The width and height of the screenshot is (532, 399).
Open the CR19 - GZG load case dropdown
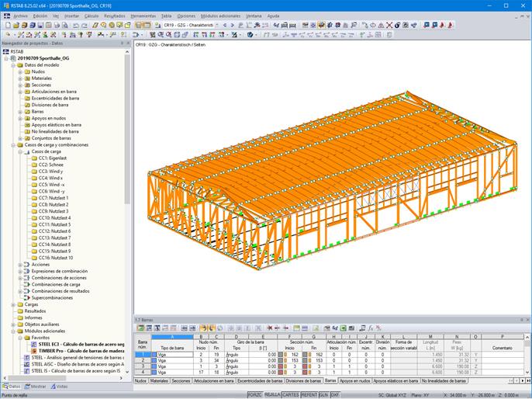point(217,25)
